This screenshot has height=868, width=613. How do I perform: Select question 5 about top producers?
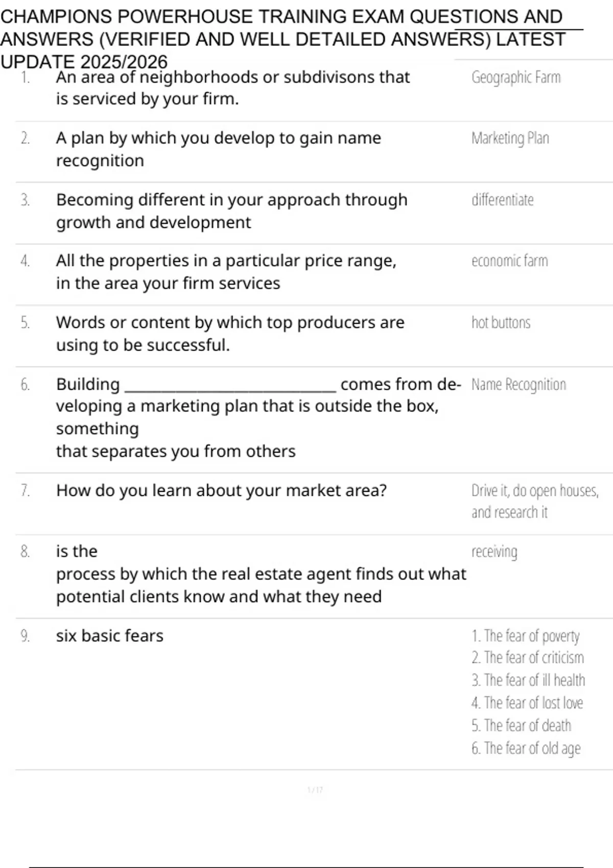[x=230, y=333]
